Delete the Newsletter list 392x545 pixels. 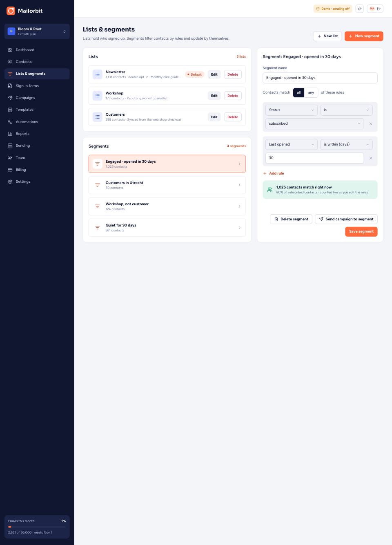pos(233,74)
